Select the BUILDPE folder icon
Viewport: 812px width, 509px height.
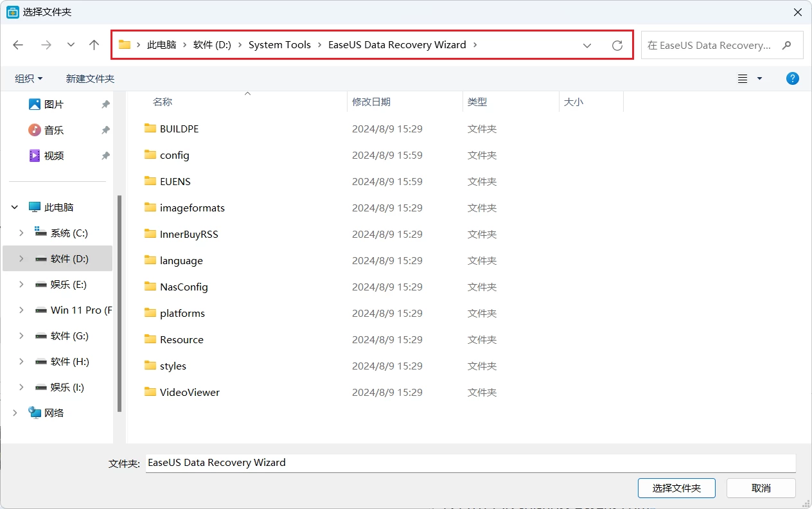coord(150,129)
